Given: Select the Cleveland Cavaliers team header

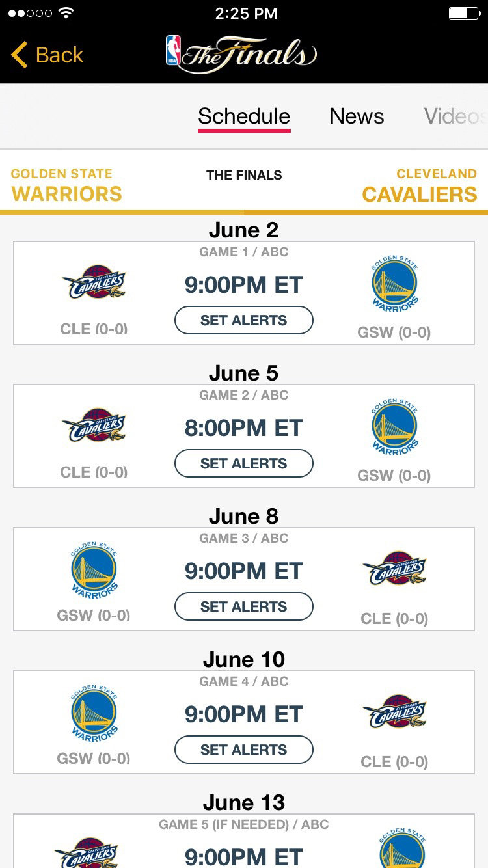Looking at the screenshot, I should [420, 185].
